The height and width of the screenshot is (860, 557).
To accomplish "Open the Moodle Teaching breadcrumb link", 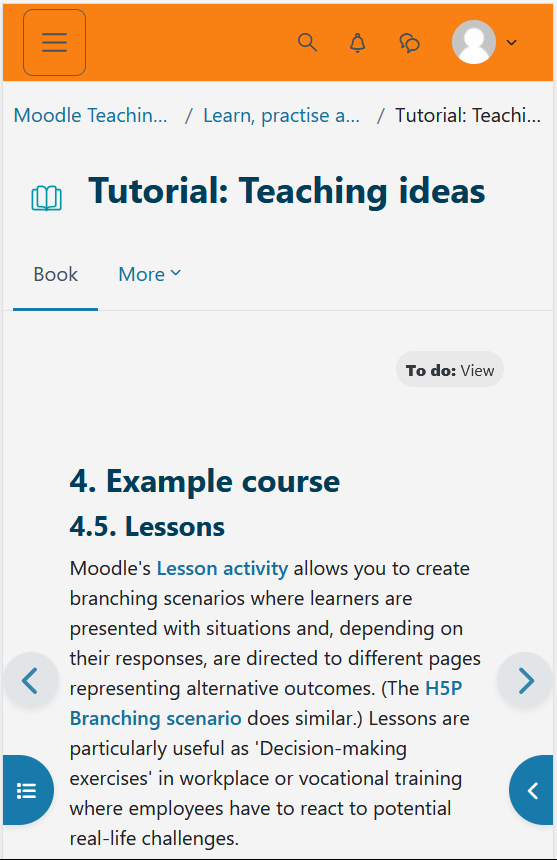I will pos(90,116).
